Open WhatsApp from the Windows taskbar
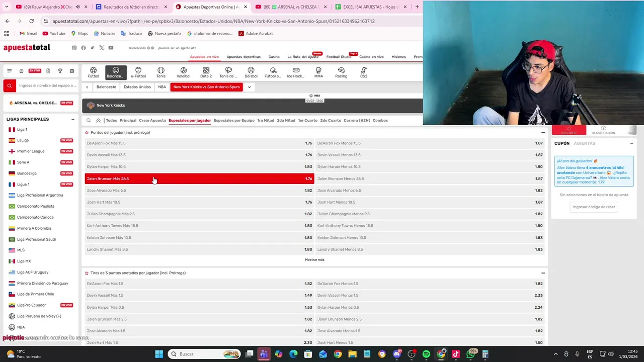This screenshot has width=644, height=362. [x=470, y=354]
